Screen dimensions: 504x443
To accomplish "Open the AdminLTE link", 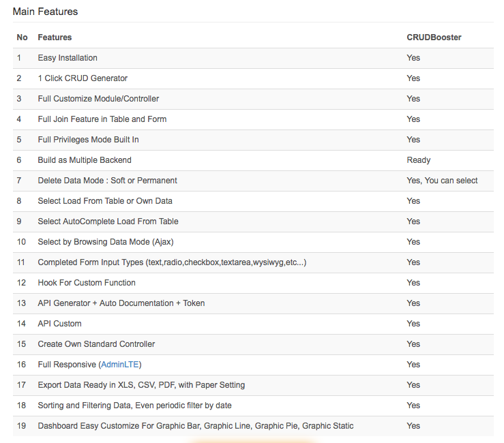I will tap(120, 365).
